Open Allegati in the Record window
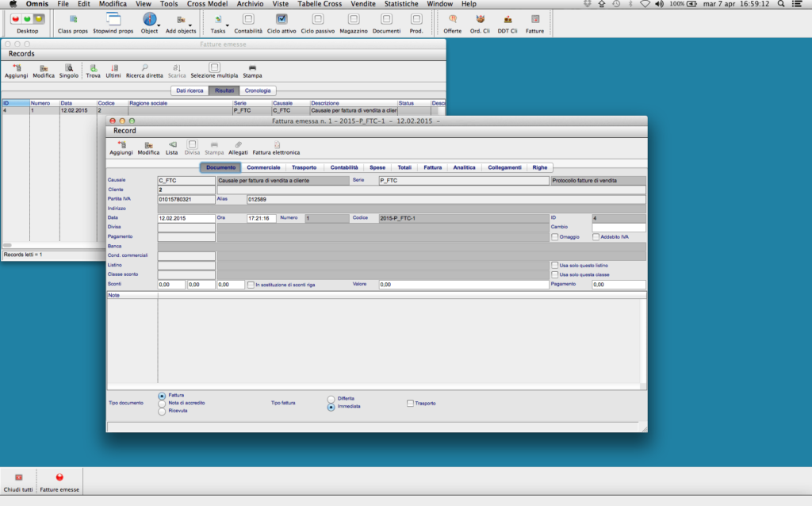This screenshot has height=506, width=812. tap(238, 148)
